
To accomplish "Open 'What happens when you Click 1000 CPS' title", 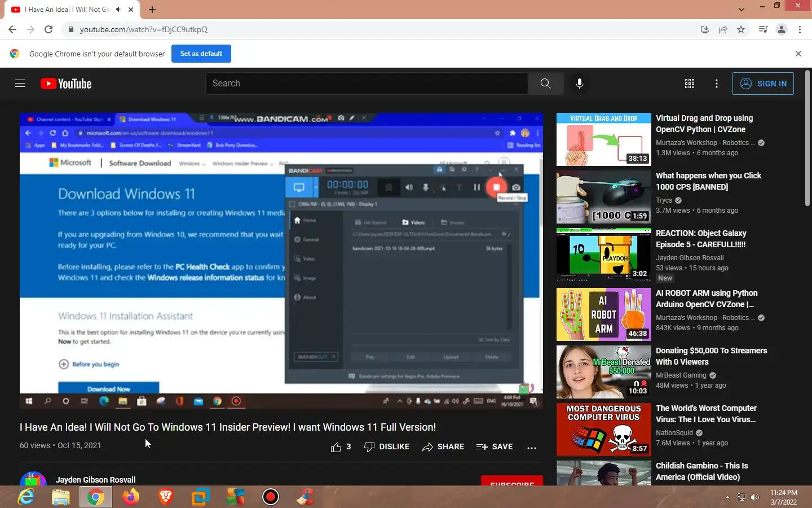I will pyautogui.click(x=708, y=181).
